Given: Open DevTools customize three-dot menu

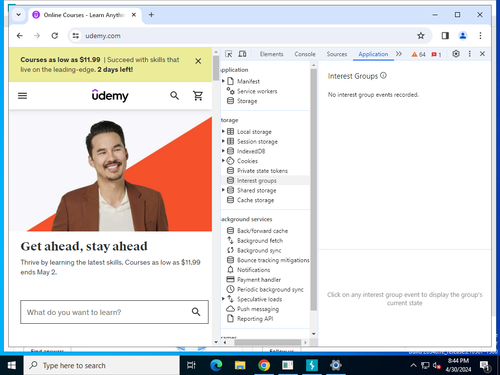Looking at the screenshot, I should point(470,54).
